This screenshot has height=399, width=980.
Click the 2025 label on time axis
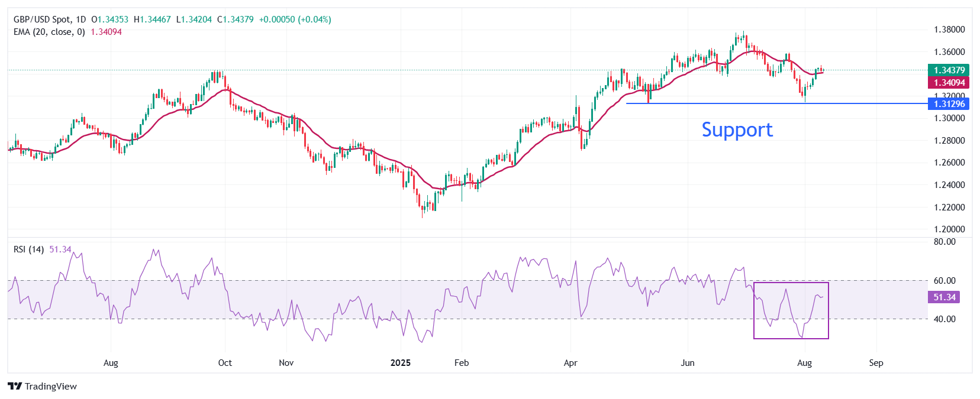(x=401, y=362)
